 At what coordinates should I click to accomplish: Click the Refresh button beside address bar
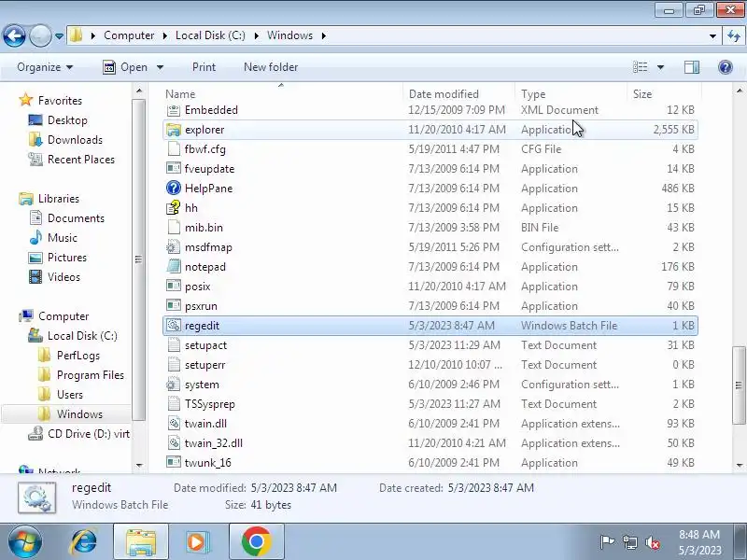pyautogui.click(x=734, y=35)
